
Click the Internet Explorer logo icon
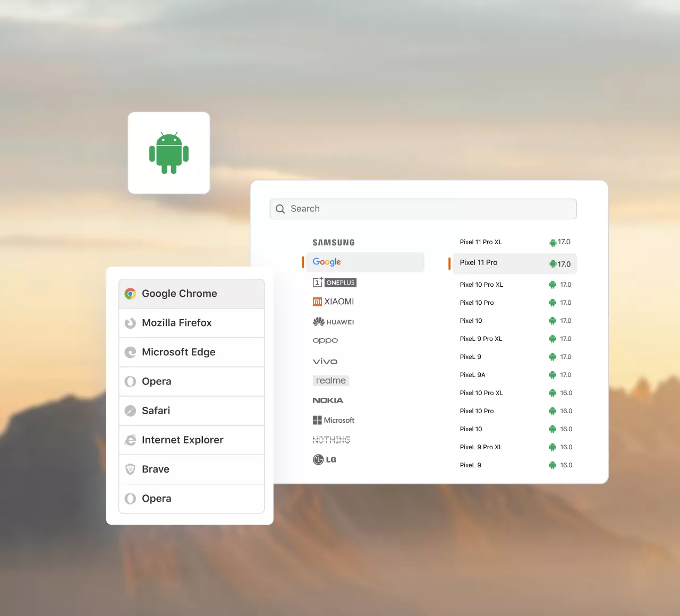click(130, 440)
